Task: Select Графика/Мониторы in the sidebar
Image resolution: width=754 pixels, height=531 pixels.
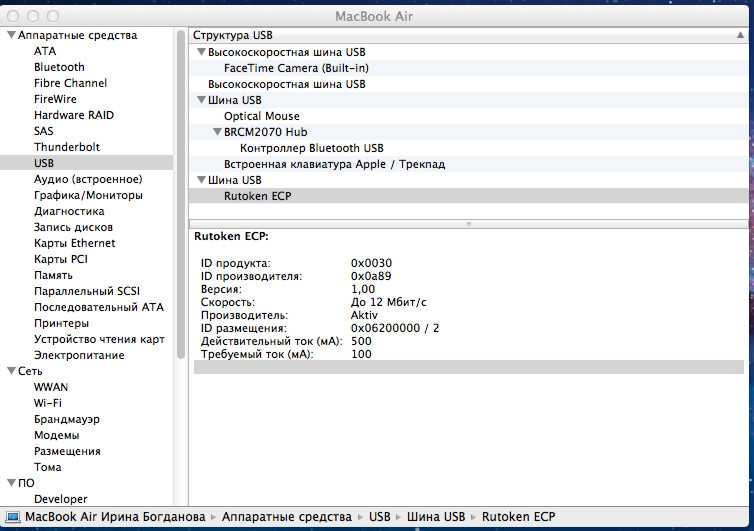Action: 88,195
